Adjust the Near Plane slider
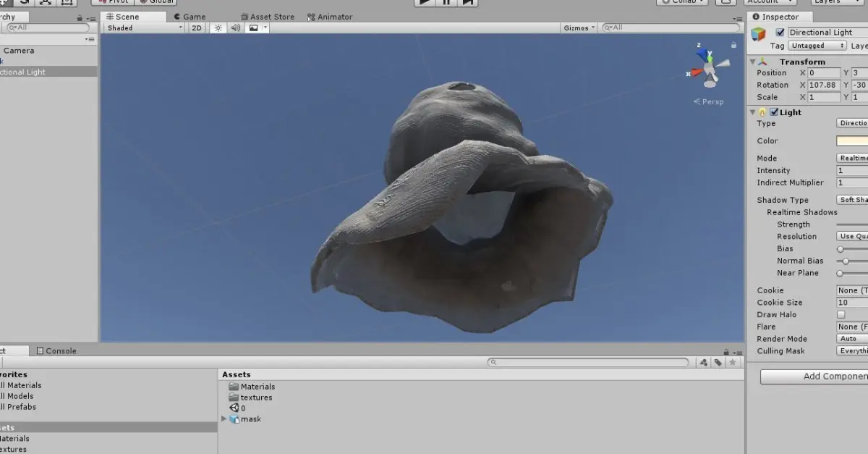This screenshot has width=868, height=454. pos(840,273)
